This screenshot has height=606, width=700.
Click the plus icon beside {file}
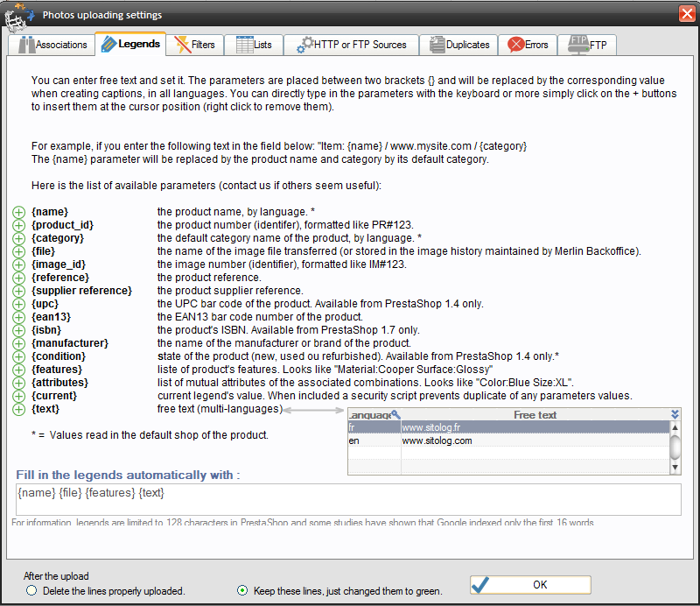[x=18, y=251]
